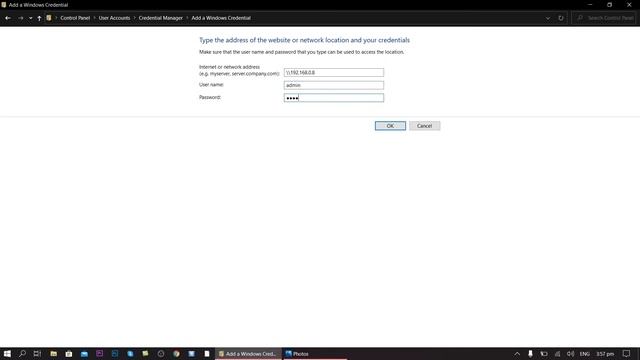Switch to Add a Windows Cred... taskbar item
The image size is (640, 360).
(248, 353)
